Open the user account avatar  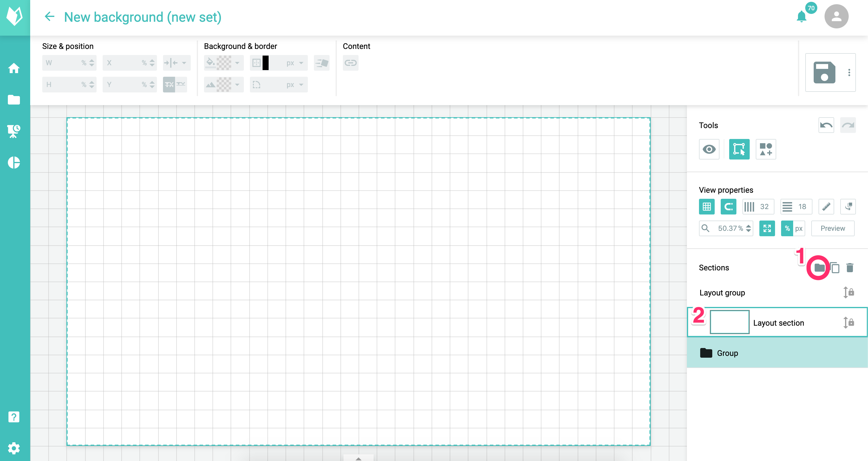836,16
